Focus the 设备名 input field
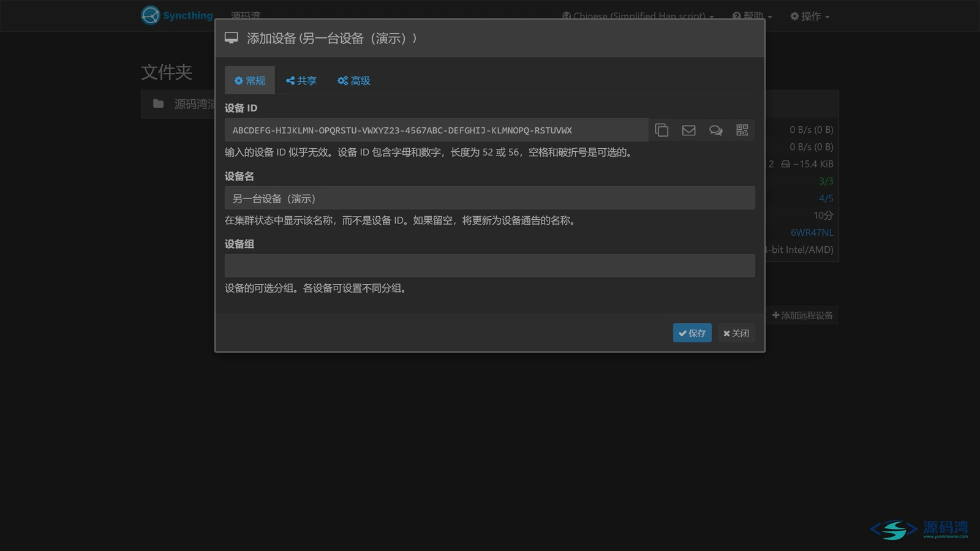The height and width of the screenshot is (551, 980). [490, 198]
